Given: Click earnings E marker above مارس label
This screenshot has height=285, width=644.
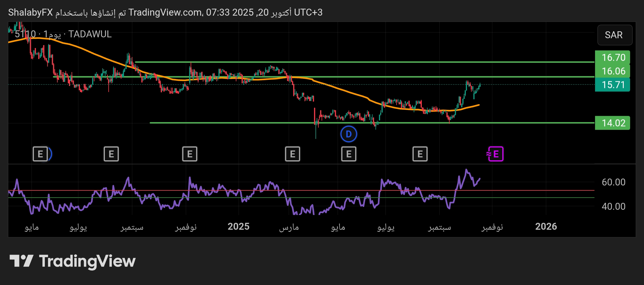Looking at the screenshot, I should click(x=293, y=154).
